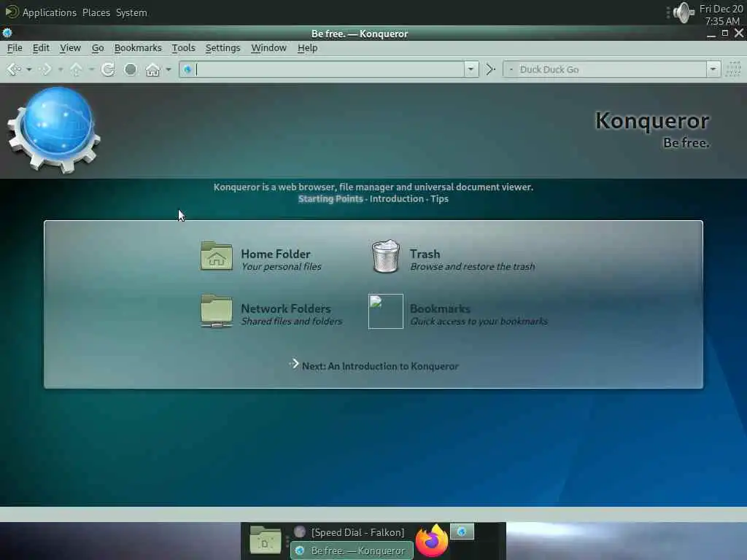Click the Up directory arrow
This screenshot has height=560, width=747.
[x=76, y=69]
